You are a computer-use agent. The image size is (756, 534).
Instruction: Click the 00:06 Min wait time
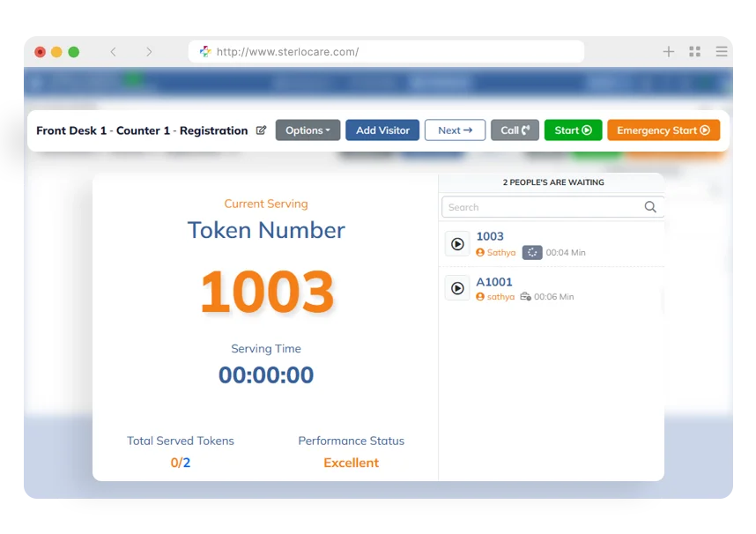554,297
